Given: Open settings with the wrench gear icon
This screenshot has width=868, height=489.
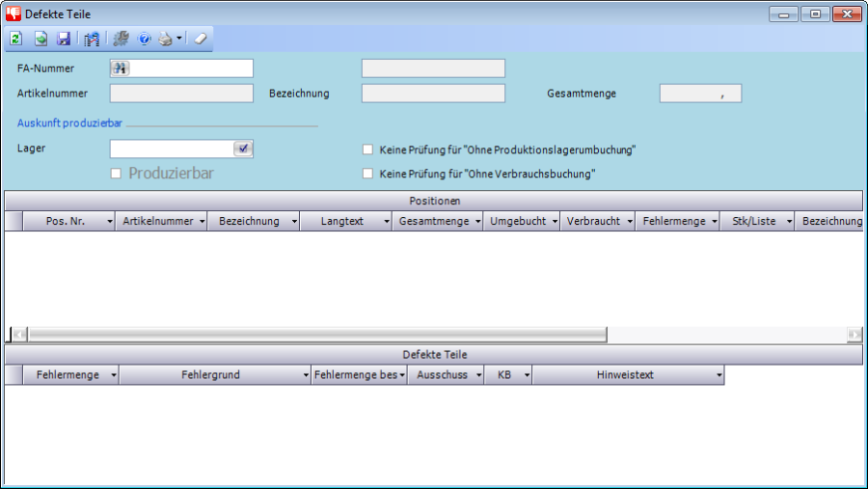Looking at the screenshot, I should click(122, 40).
